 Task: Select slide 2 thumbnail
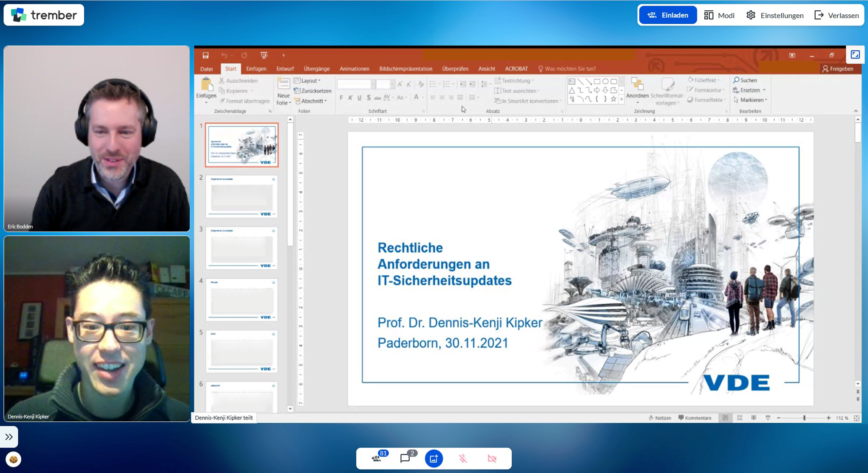tap(242, 196)
